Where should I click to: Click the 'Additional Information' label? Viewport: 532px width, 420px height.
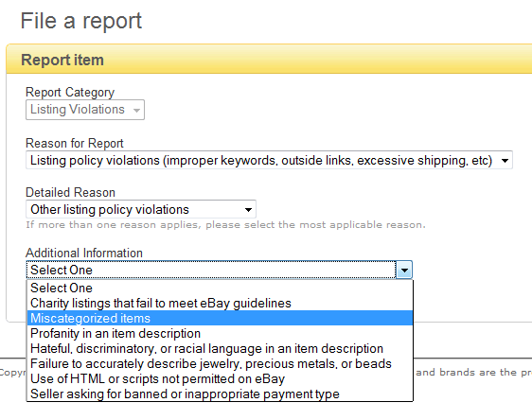84,253
